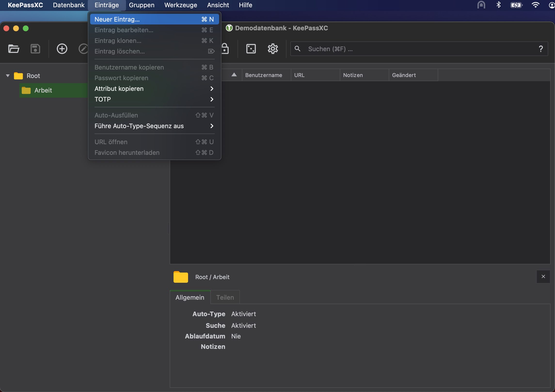Open settings with the gear icon
Image resolution: width=555 pixels, height=392 pixels.
[x=273, y=49]
